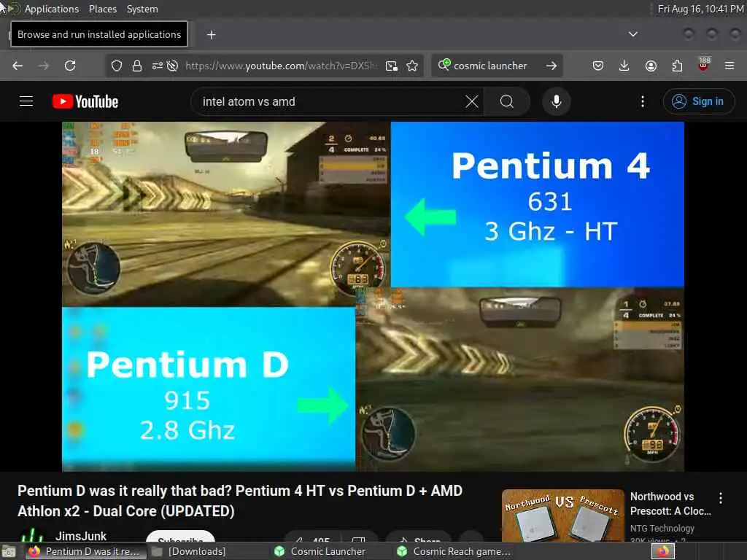Open uBlock Origin icon showing 188

pos(704,64)
